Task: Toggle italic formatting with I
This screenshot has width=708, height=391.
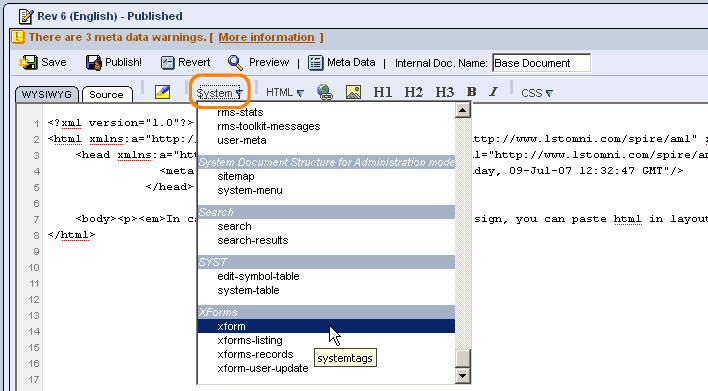Action: point(494,92)
